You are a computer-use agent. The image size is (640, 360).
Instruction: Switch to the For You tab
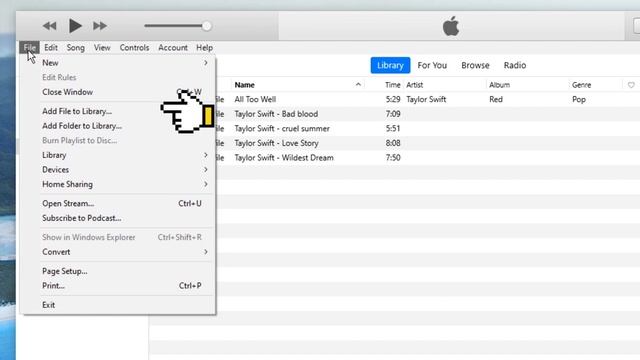tap(432, 65)
